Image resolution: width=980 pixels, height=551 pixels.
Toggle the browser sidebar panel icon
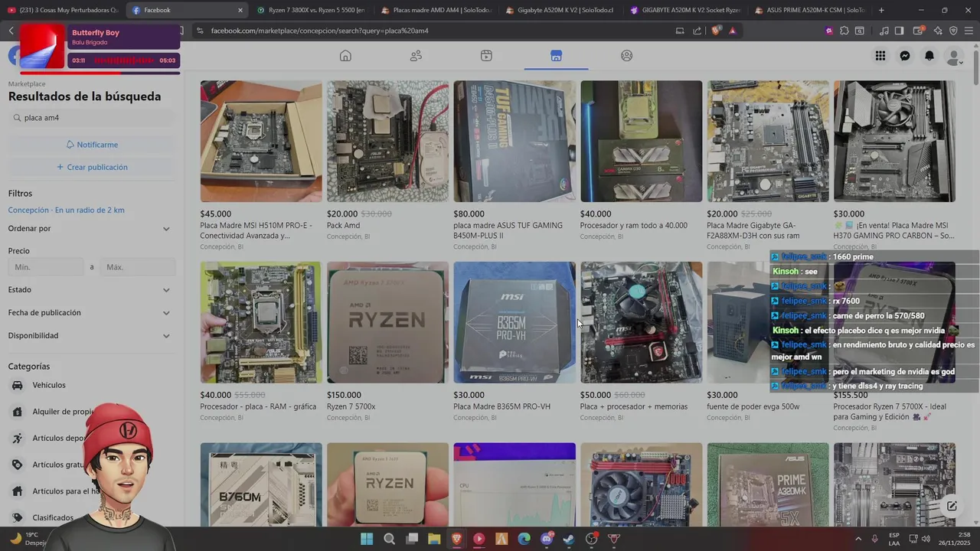[899, 31]
